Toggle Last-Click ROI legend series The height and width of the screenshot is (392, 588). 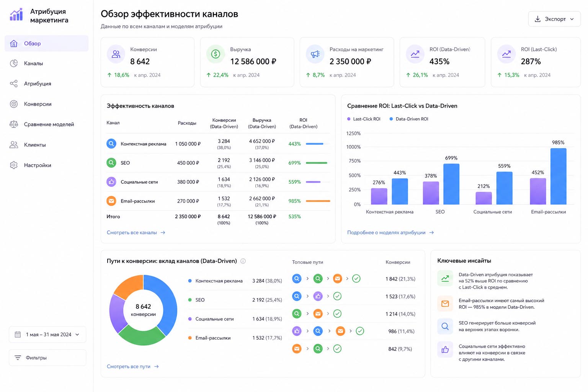[364, 119]
